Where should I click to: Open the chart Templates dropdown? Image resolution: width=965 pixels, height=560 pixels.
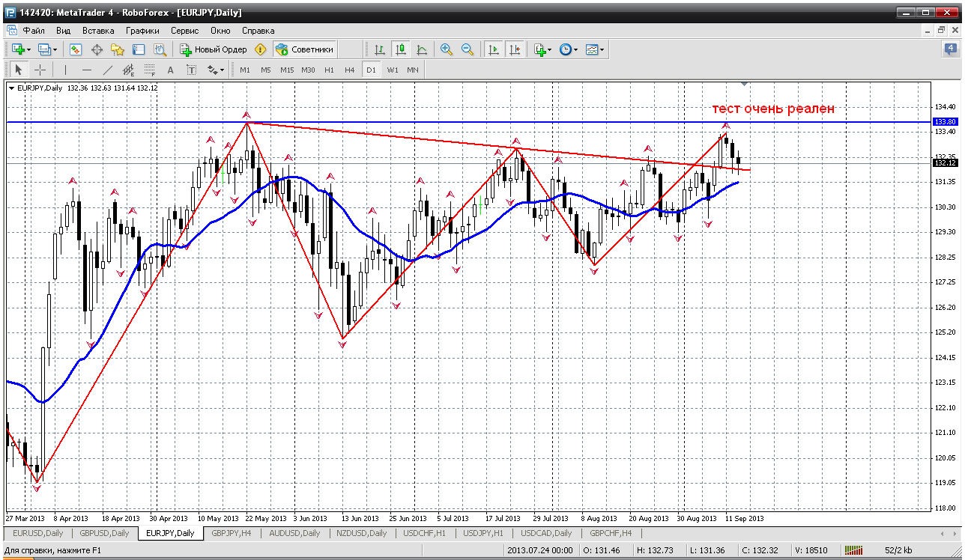pos(595,49)
